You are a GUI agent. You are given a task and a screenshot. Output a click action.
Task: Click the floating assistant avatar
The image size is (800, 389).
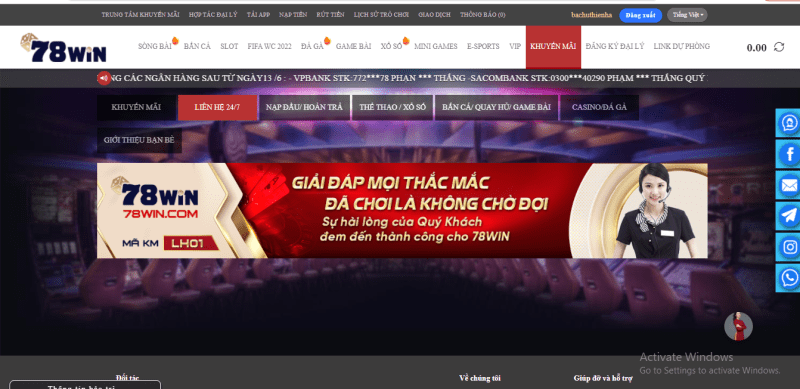coord(738,326)
